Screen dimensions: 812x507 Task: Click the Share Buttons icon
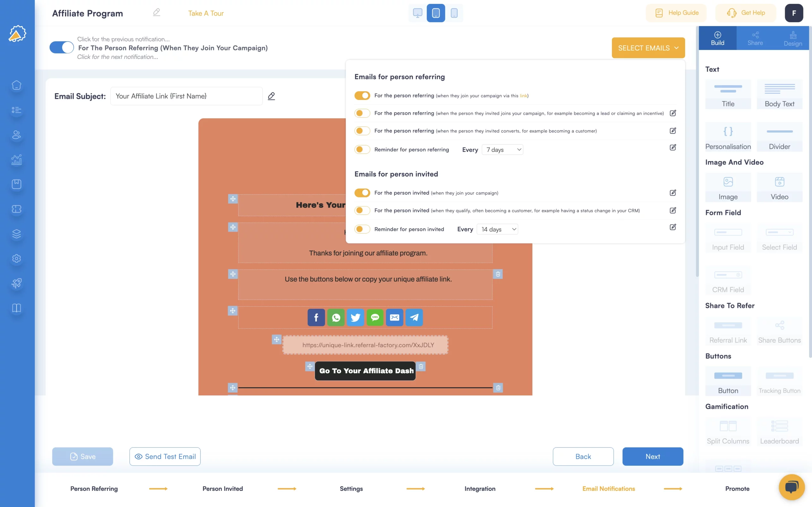pyautogui.click(x=780, y=325)
